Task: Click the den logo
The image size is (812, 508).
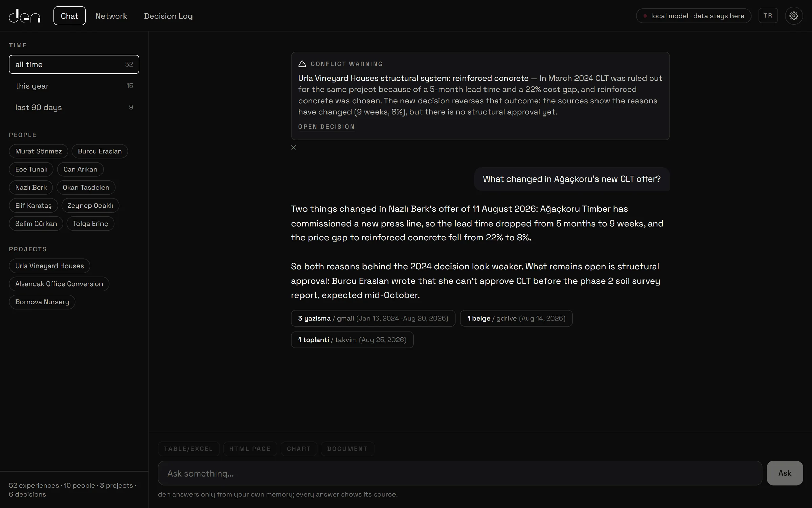Action: pyautogui.click(x=24, y=16)
